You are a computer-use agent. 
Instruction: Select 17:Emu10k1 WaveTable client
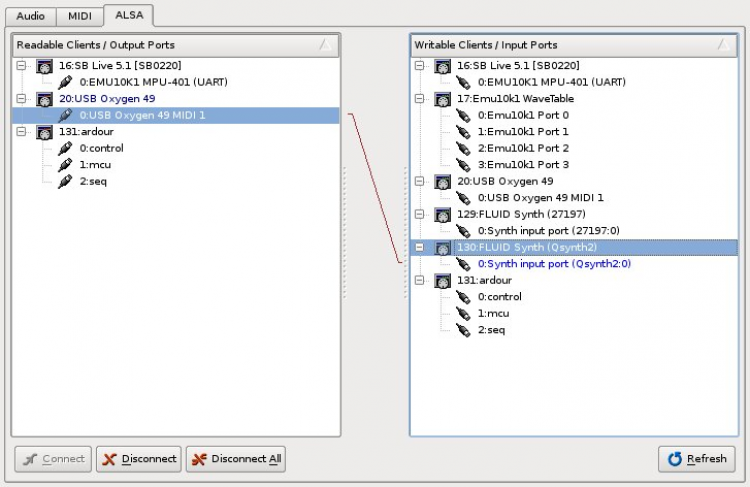click(x=516, y=99)
